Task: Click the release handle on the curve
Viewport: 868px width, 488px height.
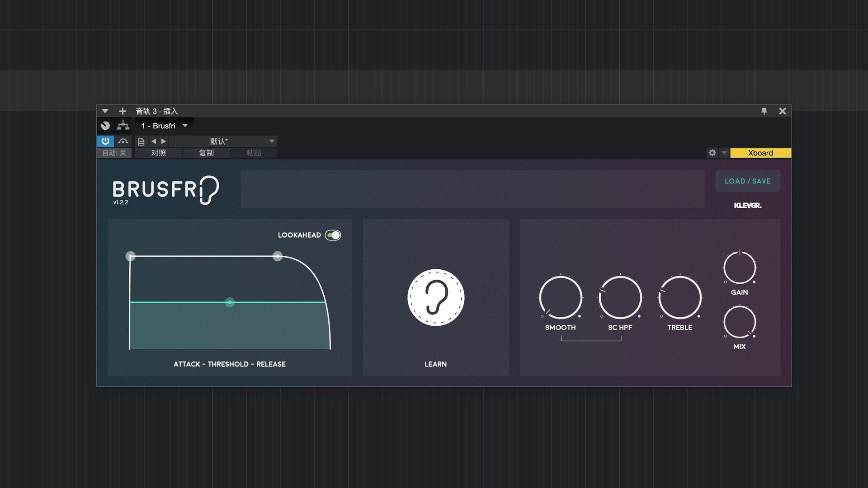Action: 278,256
